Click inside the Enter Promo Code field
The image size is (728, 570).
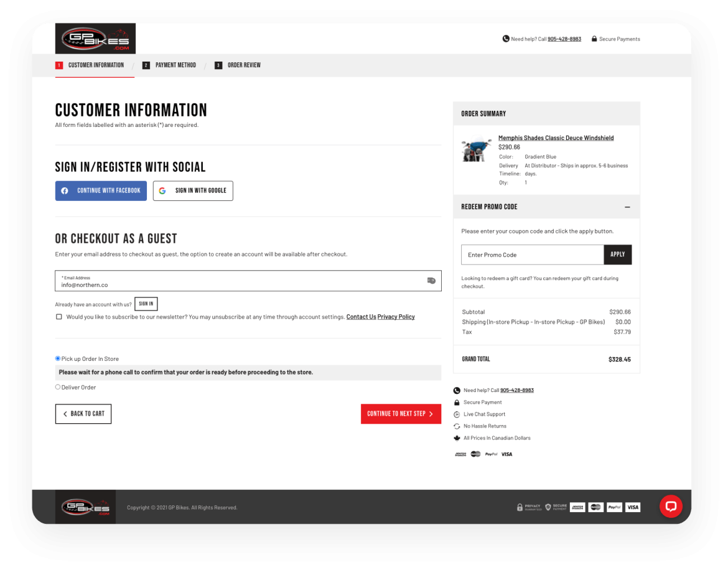pyautogui.click(x=532, y=255)
